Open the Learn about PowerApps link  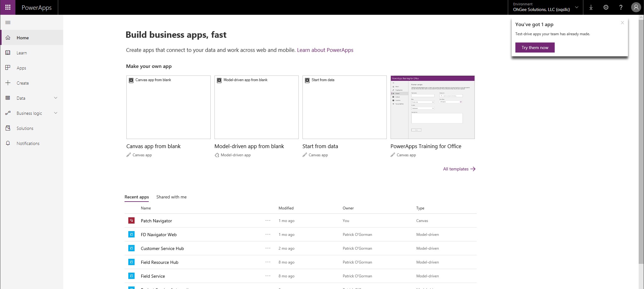pyautogui.click(x=325, y=50)
